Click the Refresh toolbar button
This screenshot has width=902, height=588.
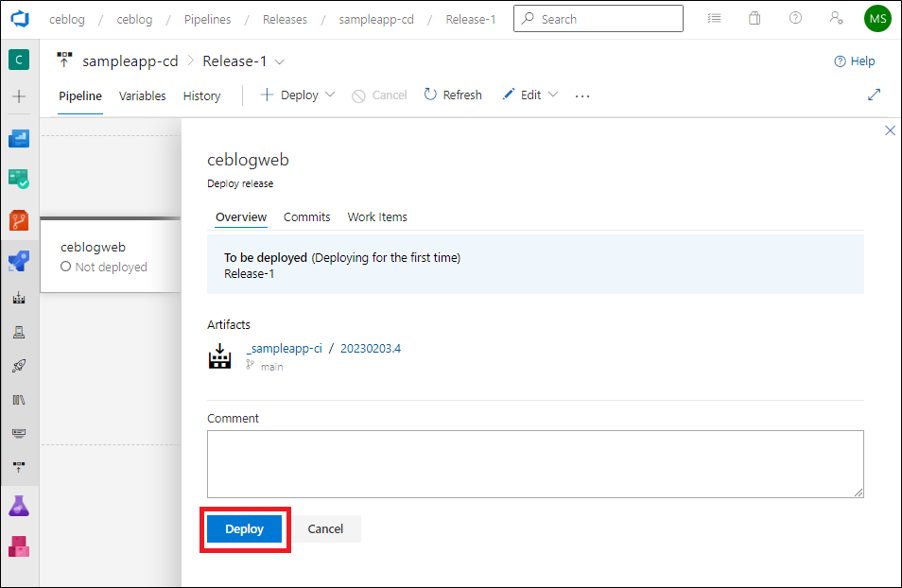point(453,95)
